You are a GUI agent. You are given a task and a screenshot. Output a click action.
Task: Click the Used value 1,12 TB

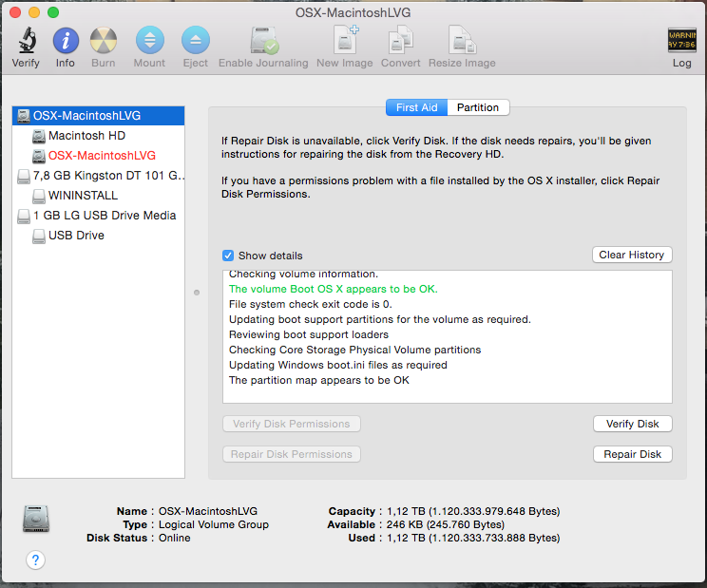[473, 538]
